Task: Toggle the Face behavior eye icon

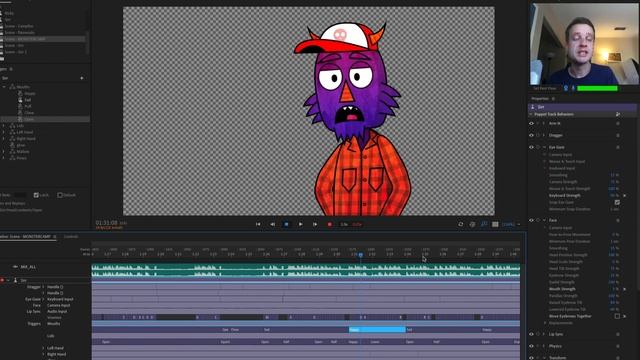Action: click(x=531, y=220)
